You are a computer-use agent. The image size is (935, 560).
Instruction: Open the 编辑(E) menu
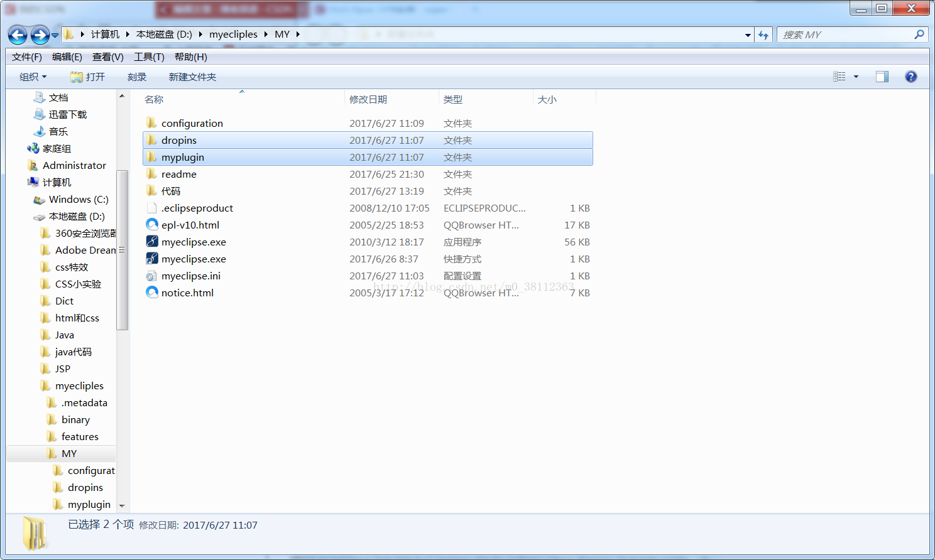point(67,57)
